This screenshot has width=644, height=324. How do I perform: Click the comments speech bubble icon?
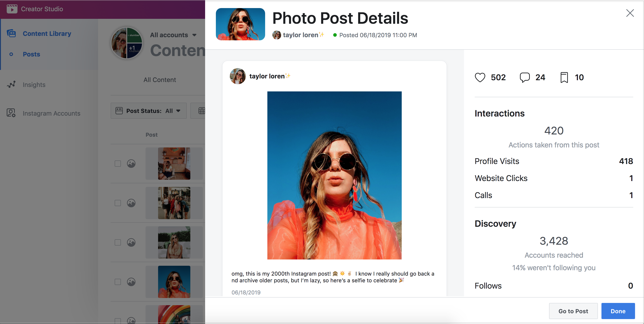(525, 77)
